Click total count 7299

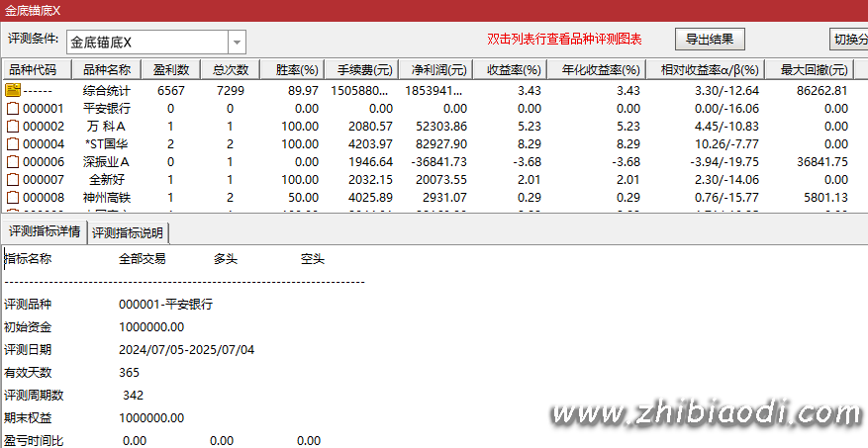(x=231, y=90)
